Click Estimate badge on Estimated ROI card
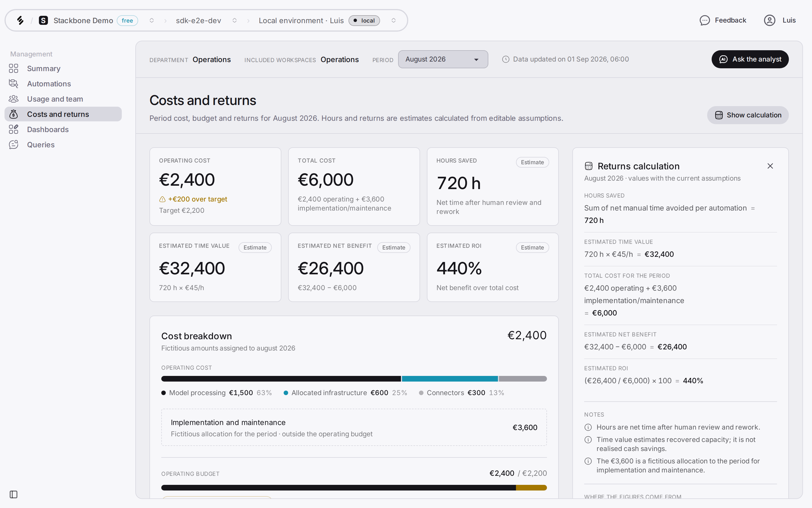The height and width of the screenshot is (508, 812). 532,248
